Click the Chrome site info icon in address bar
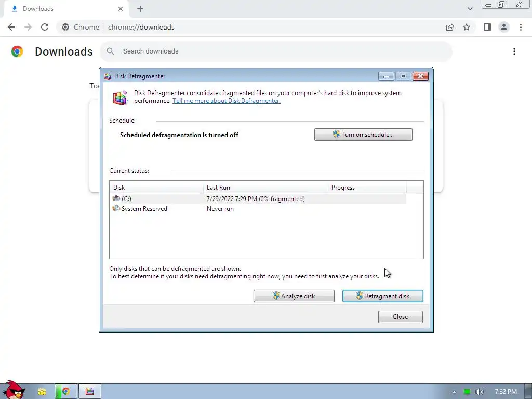Viewport: 532px width, 399px height. pyautogui.click(x=65, y=27)
